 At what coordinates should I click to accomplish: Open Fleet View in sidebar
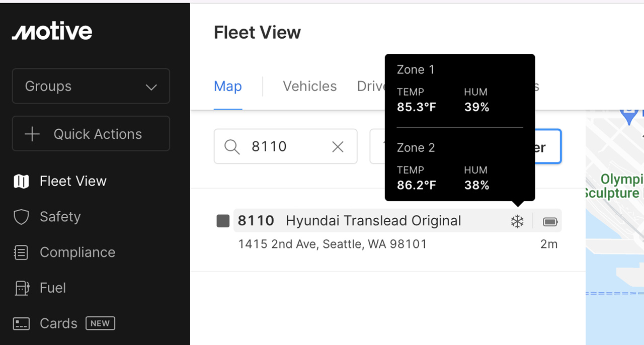point(73,181)
